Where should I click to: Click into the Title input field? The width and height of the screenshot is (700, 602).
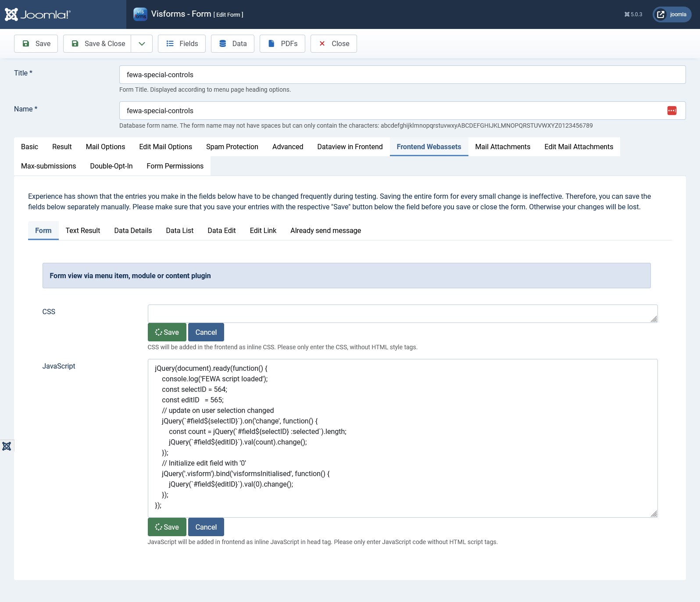[x=402, y=75]
